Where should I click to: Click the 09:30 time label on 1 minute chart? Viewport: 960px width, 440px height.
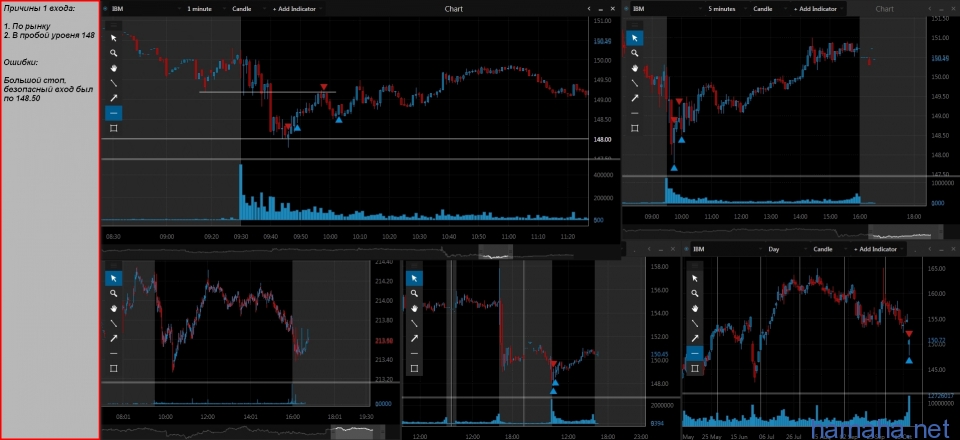[x=239, y=236]
